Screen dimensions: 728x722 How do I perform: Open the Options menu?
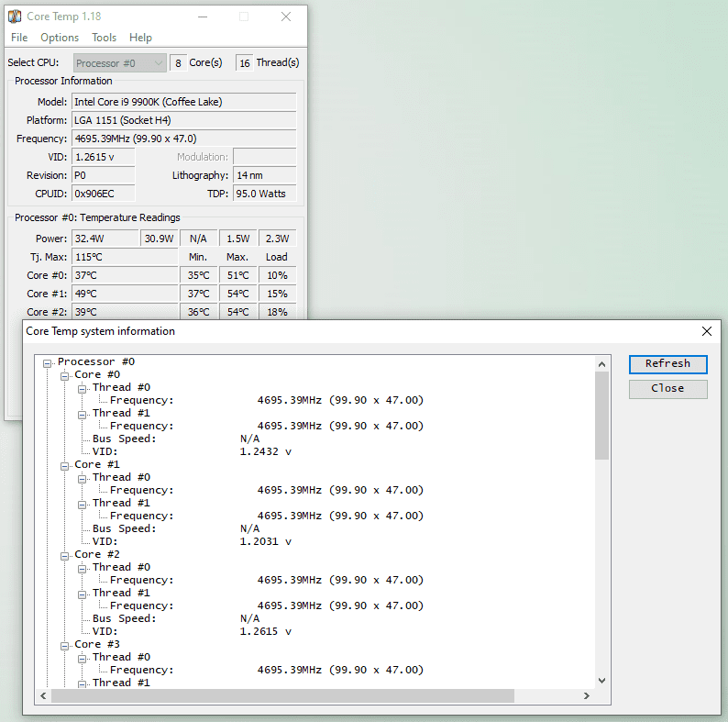tap(60, 38)
